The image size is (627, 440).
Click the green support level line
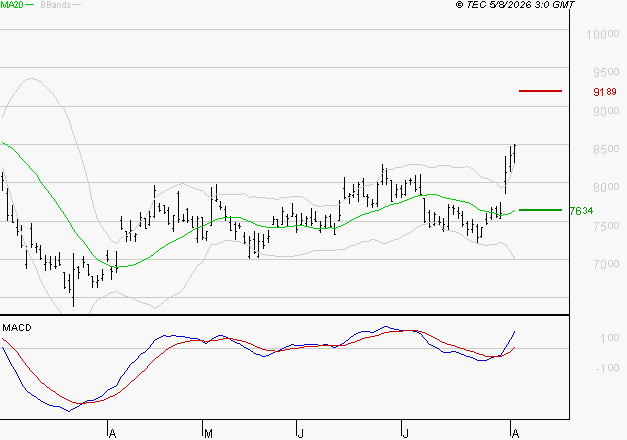540,210
